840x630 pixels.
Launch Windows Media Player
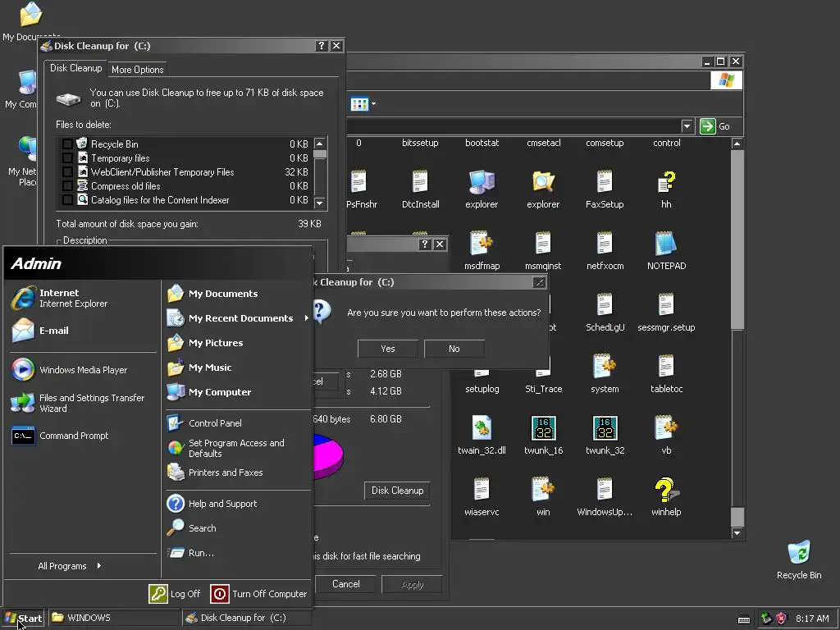[70, 370]
